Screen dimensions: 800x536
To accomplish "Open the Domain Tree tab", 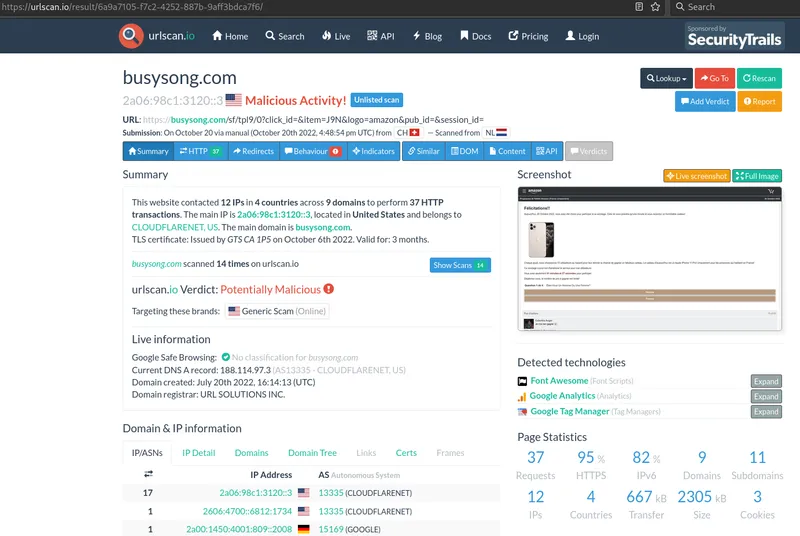I will 312,453.
